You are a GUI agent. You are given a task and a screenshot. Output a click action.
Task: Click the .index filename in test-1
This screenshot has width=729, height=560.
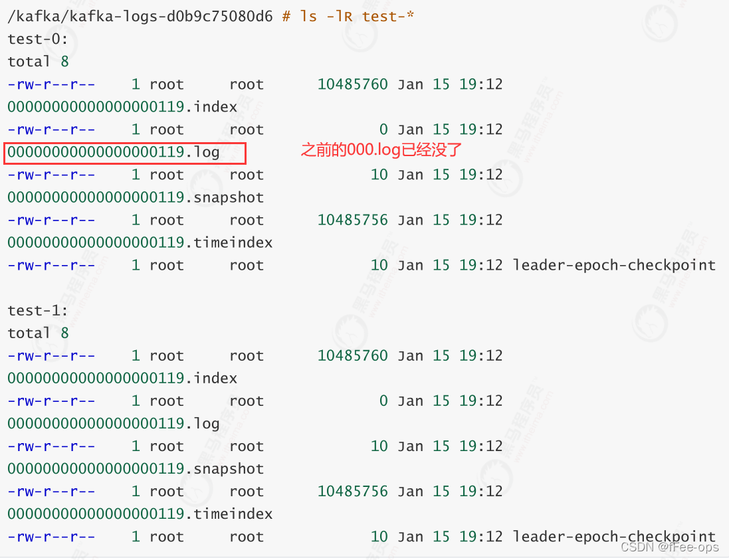coord(122,378)
